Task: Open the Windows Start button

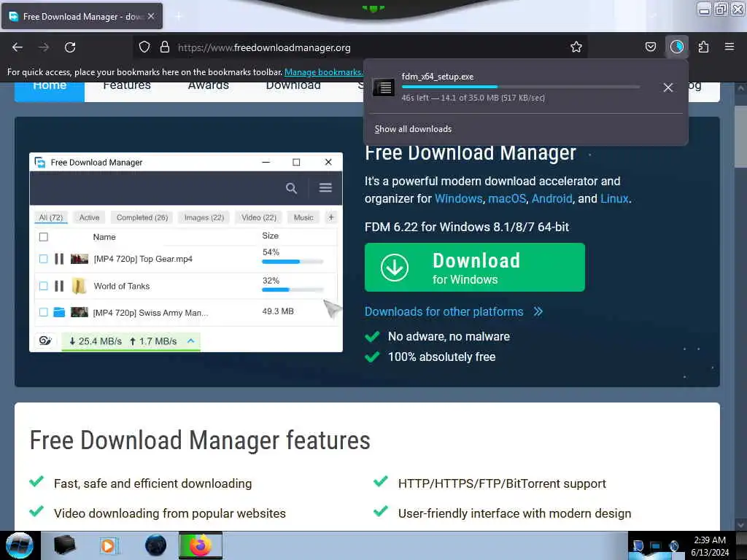Action: click(x=20, y=545)
